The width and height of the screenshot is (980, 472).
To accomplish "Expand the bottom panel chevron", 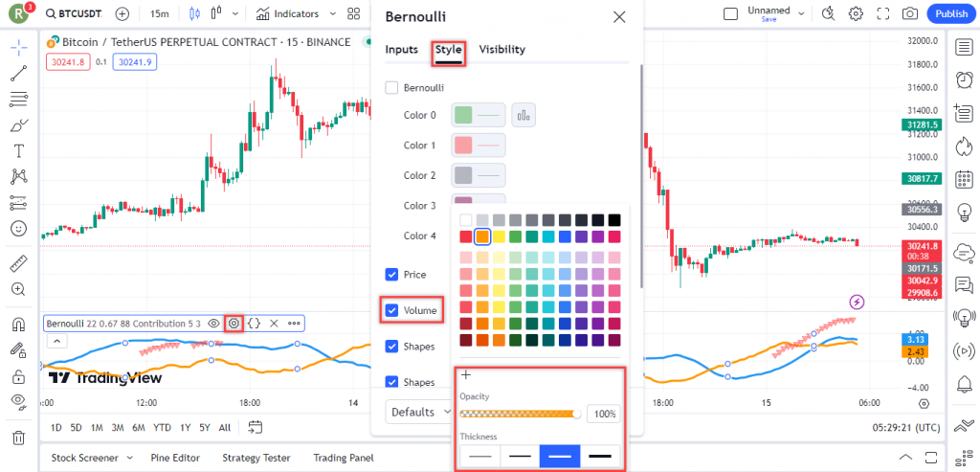I will [905, 457].
